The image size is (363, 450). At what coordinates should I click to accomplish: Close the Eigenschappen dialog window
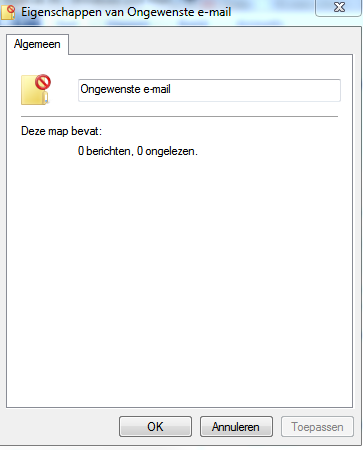point(339,7)
